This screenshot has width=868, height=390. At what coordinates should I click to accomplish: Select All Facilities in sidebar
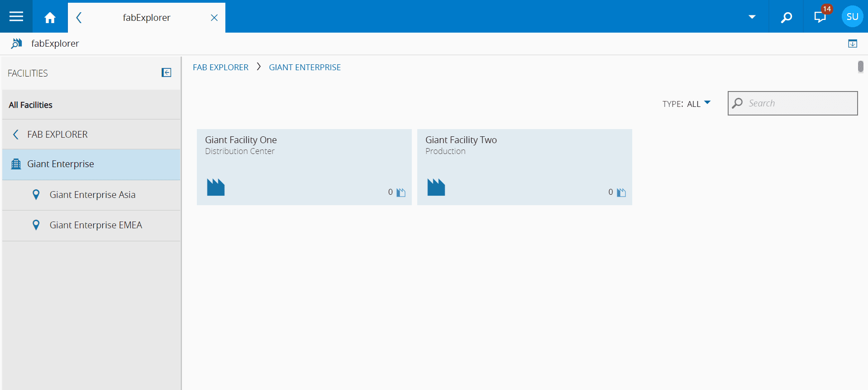point(91,105)
